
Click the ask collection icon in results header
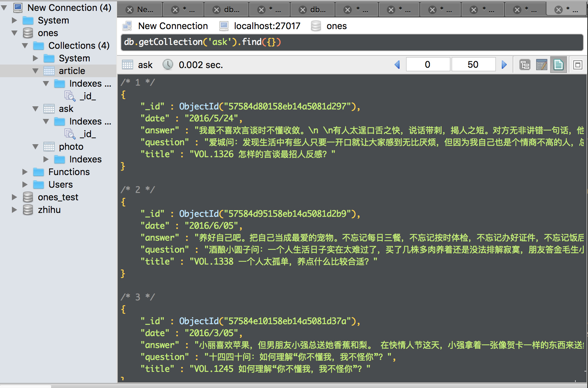(x=128, y=65)
